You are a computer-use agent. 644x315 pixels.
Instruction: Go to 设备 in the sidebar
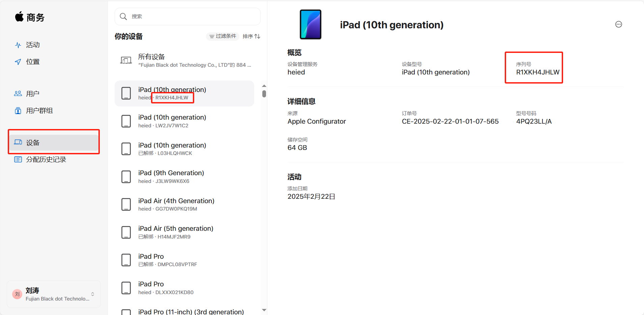point(54,143)
